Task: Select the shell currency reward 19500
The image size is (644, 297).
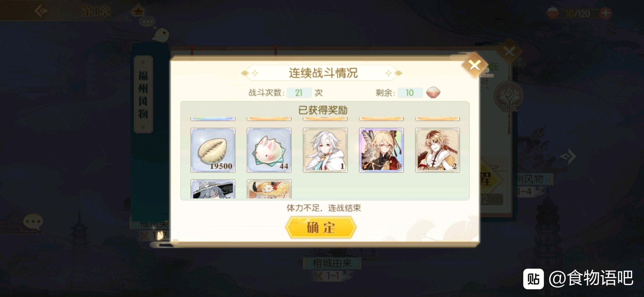Action: (213, 150)
